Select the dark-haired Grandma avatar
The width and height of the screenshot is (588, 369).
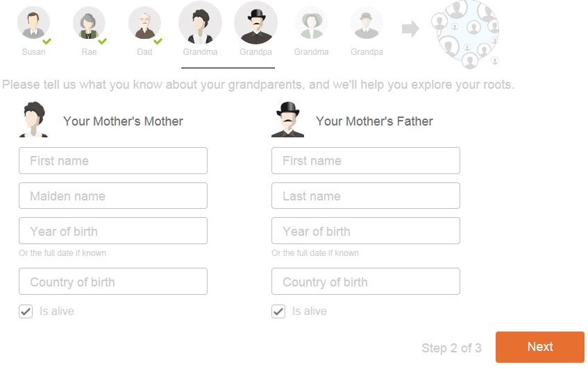click(200, 23)
